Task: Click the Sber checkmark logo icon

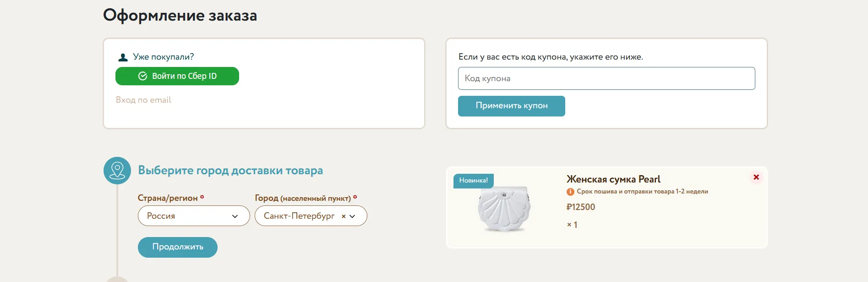Action: pyautogui.click(x=142, y=76)
